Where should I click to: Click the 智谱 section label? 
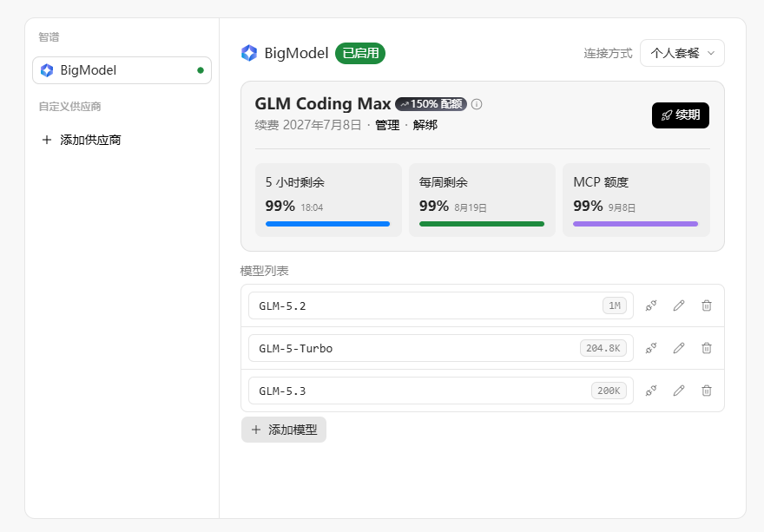point(49,37)
